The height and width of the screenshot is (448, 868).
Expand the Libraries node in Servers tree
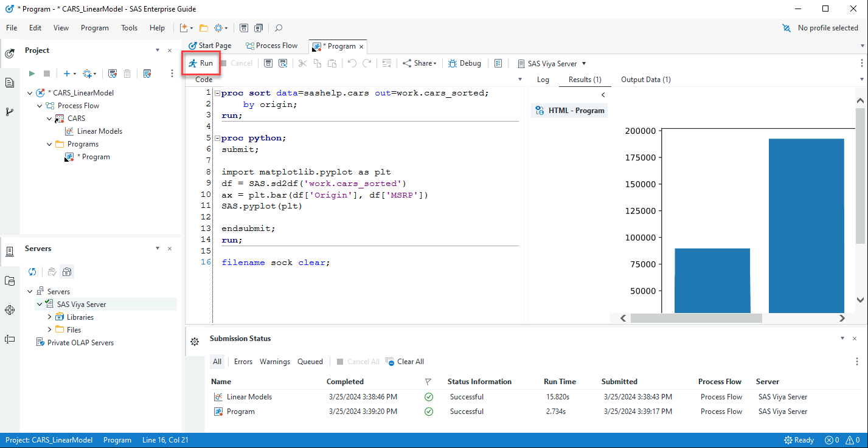coord(50,317)
